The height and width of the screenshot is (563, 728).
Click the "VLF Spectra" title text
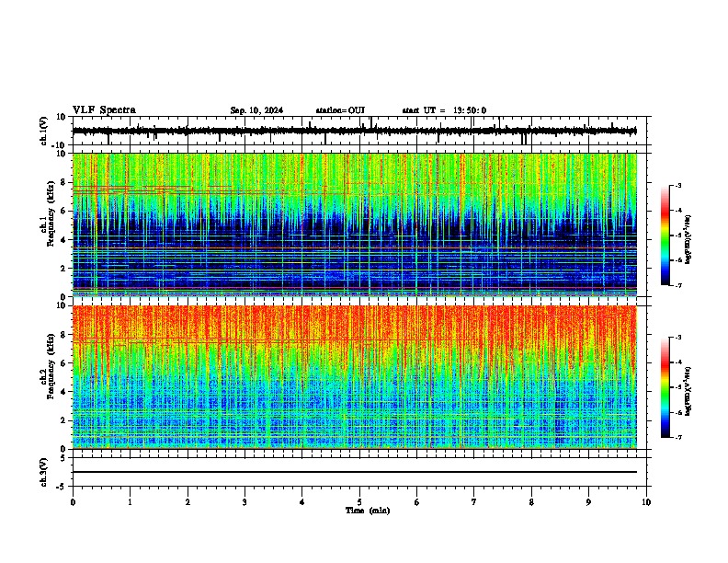(x=104, y=109)
